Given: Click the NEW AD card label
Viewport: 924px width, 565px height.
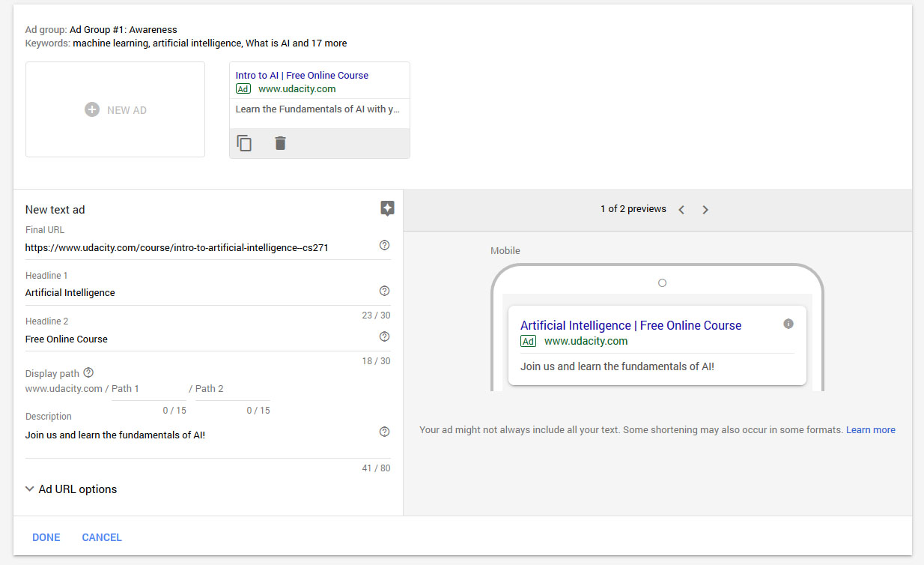Looking at the screenshot, I should tap(127, 110).
